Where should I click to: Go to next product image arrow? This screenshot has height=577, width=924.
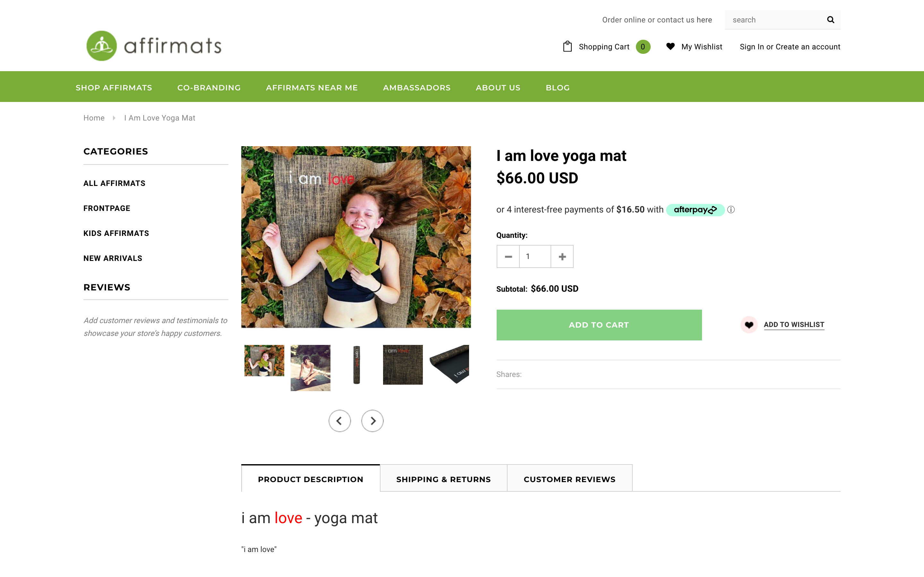point(372,421)
